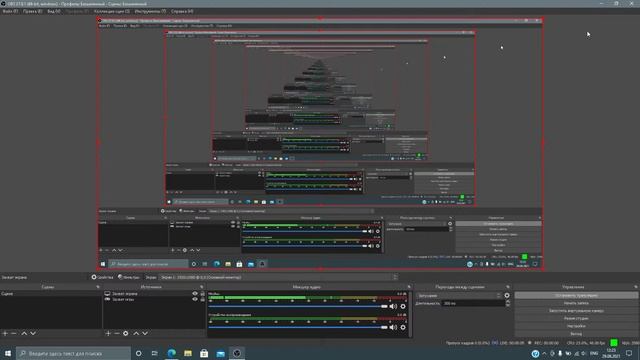Open Cortana circle icon
This screenshot has height=360, width=640.
139,353
